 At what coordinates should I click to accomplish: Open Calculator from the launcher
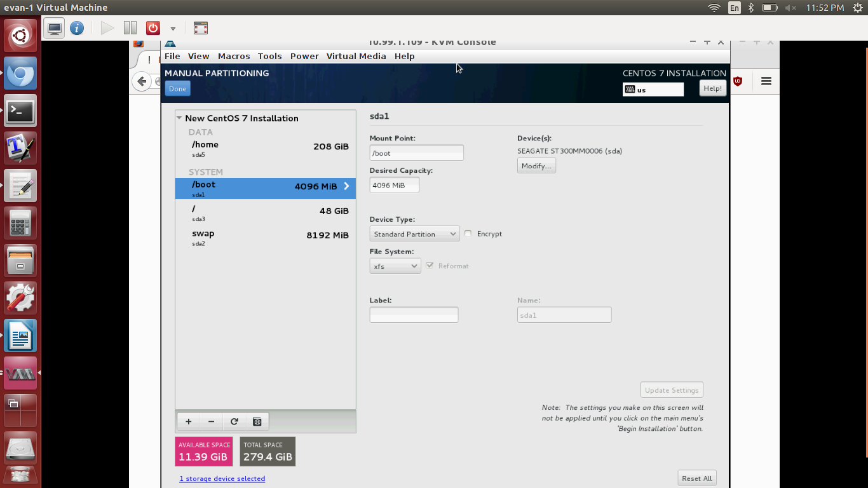pyautogui.click(x=20, y=224)
